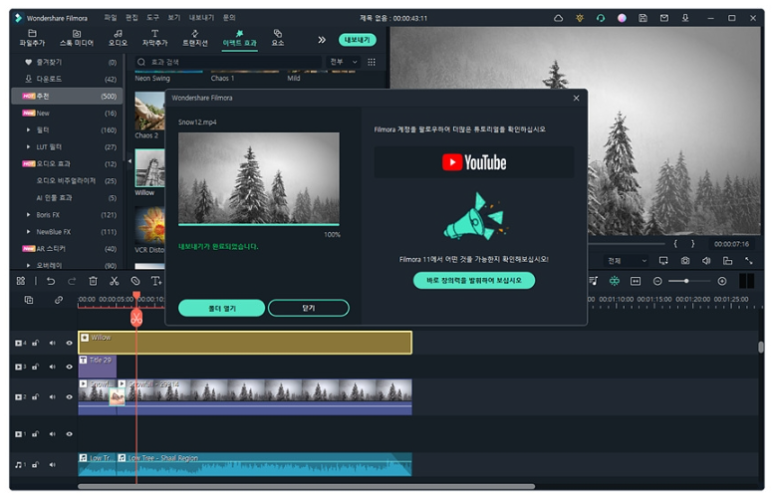The width and height of the screenshot is (773, 496).
Task: Click the green 내보내기 export button
Action: 357,39
